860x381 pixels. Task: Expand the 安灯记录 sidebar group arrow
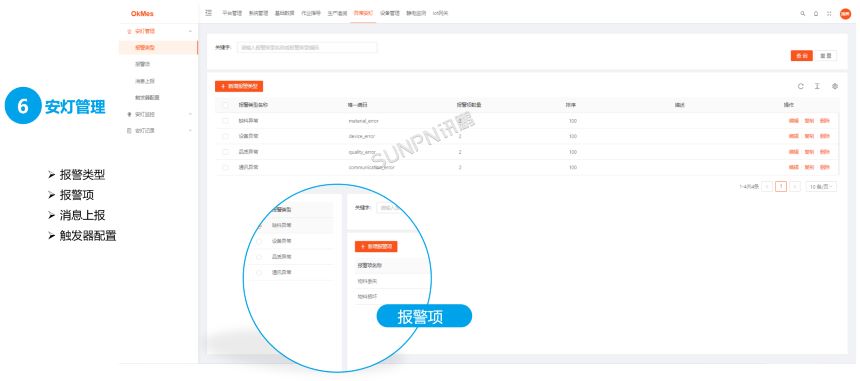(x=190, y=131)
